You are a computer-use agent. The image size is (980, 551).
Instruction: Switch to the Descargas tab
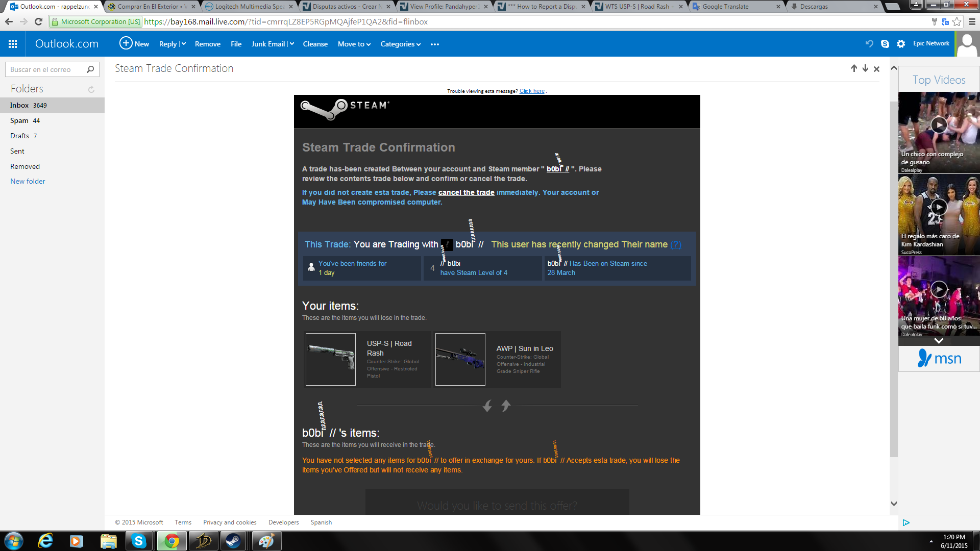click(835, 7)
